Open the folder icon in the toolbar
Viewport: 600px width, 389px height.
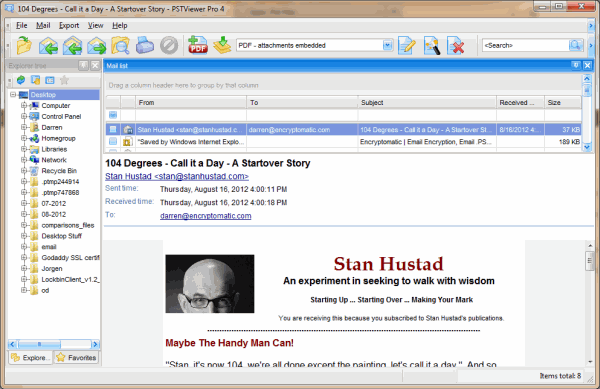click(24, 46)
